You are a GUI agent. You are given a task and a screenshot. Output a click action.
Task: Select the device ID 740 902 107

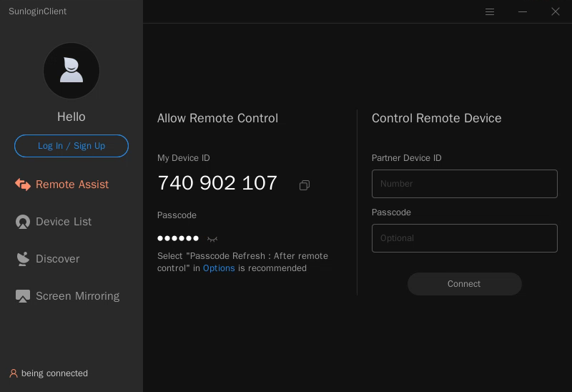[217, 183]
